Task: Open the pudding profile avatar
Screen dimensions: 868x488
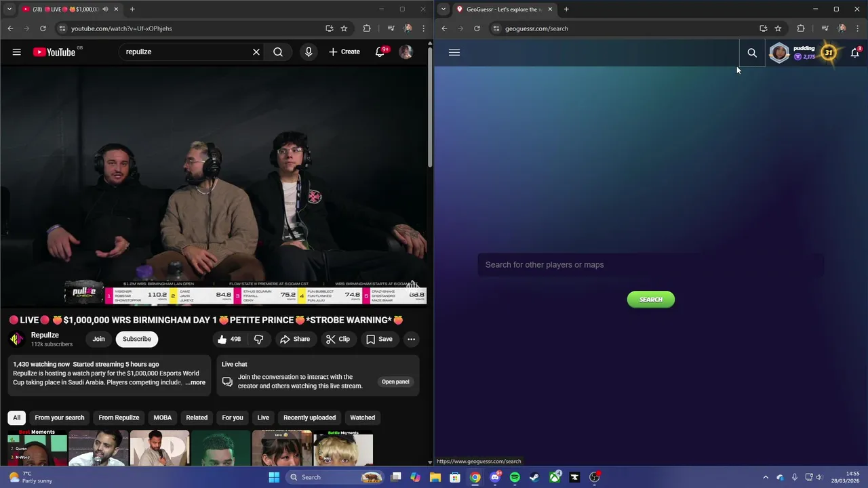Action: tap(780, 53)
